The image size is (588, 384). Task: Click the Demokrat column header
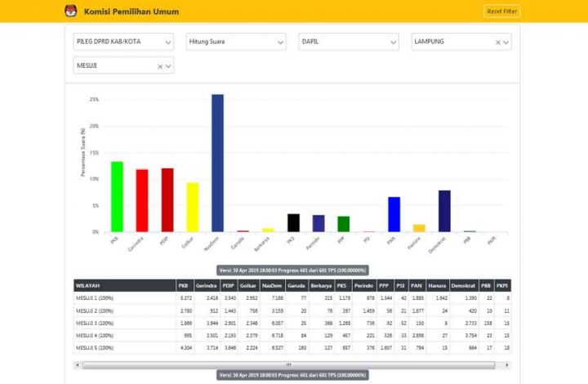463,285
